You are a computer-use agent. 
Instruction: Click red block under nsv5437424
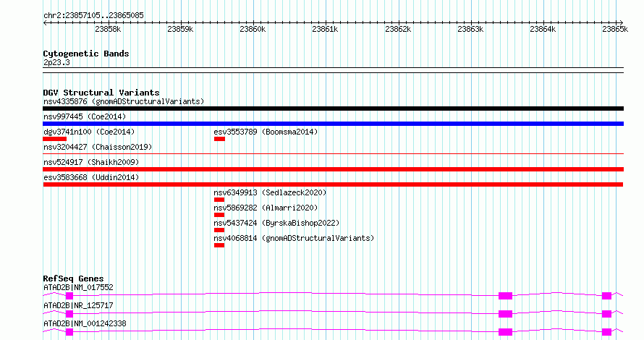click(219, 230)
